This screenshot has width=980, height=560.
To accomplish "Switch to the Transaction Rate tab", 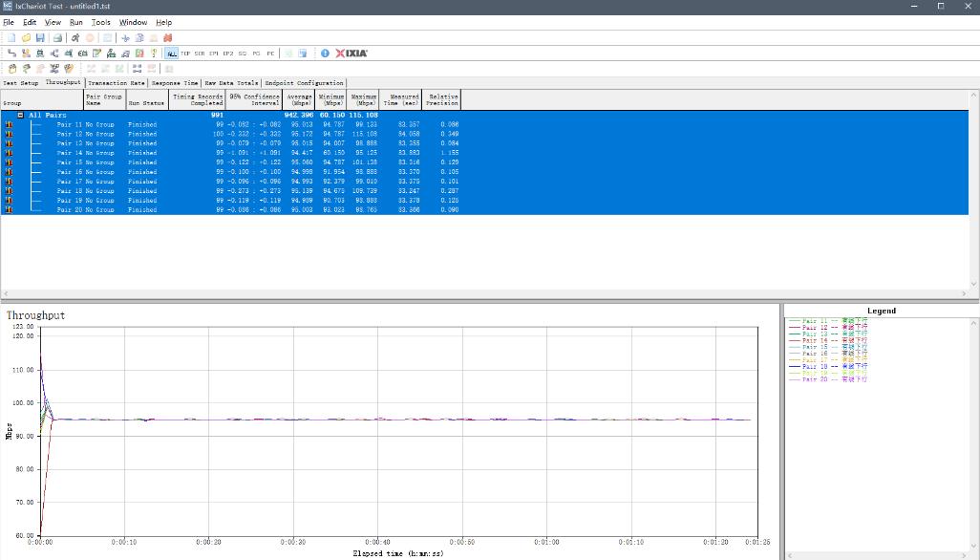I will coord(117,83).
